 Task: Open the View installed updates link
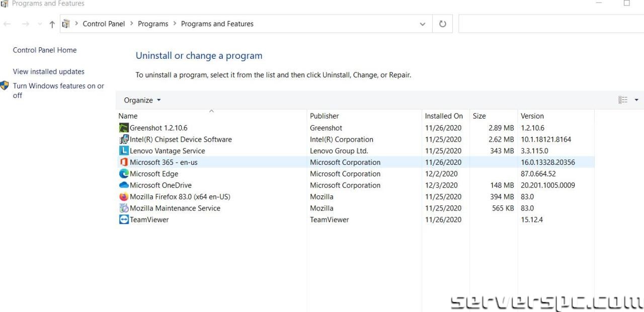pyautogui.click(x=49, y=71)
